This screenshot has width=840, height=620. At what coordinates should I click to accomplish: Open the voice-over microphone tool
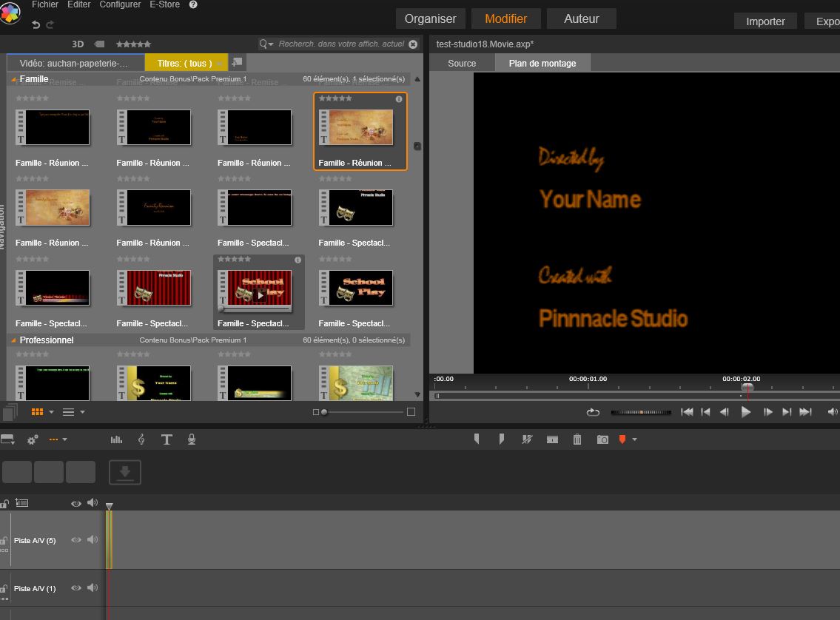point(191,439)
